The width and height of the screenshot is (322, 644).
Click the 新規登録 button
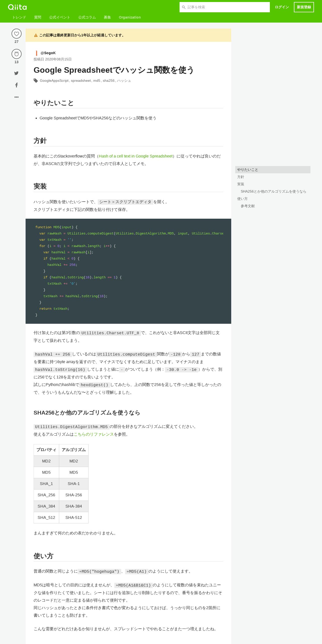304,7
